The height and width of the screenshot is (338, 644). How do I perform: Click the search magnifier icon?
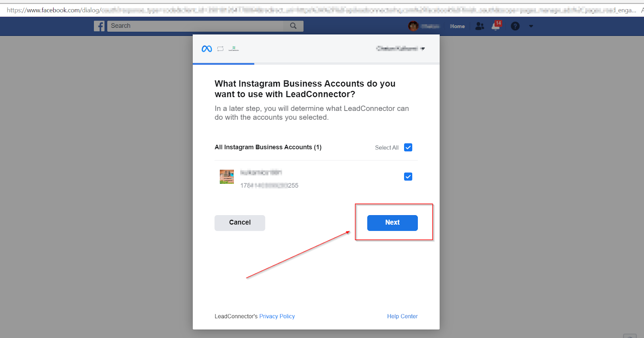[293, 26]
